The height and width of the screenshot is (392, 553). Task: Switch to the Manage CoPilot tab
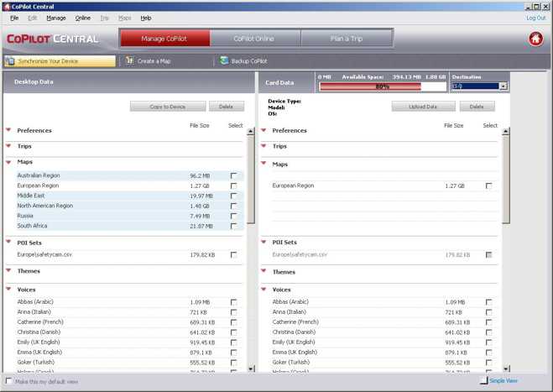pyautogui.click(x=165, y=39)
